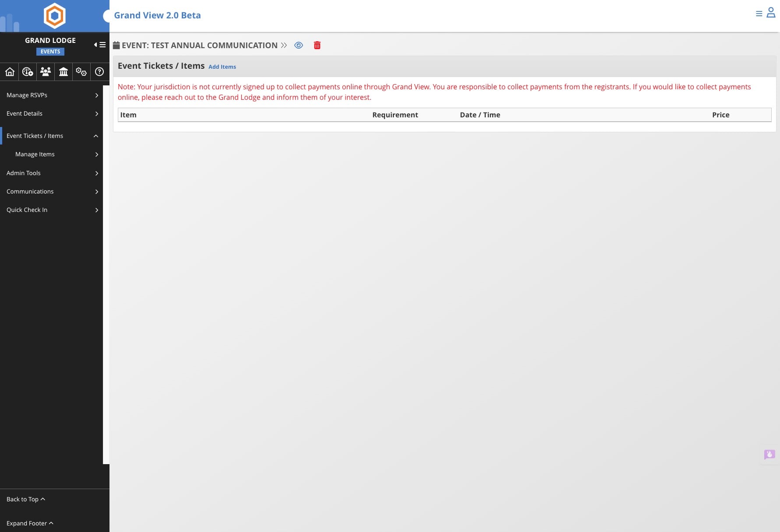Screen dimensions: 780x532
Task: Collapse the sidebar menu toggle icon
Action: pyautogui.click(x=100, y=45)
